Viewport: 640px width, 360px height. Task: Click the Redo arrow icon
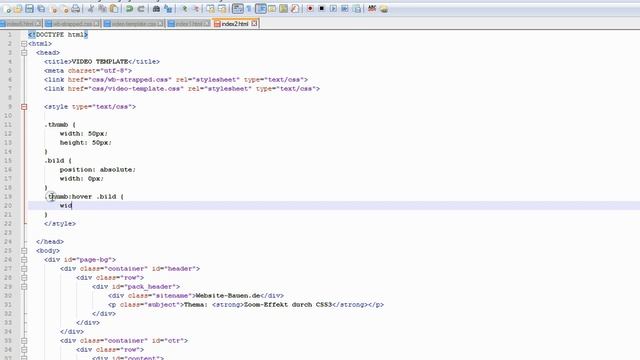[141, 9]
